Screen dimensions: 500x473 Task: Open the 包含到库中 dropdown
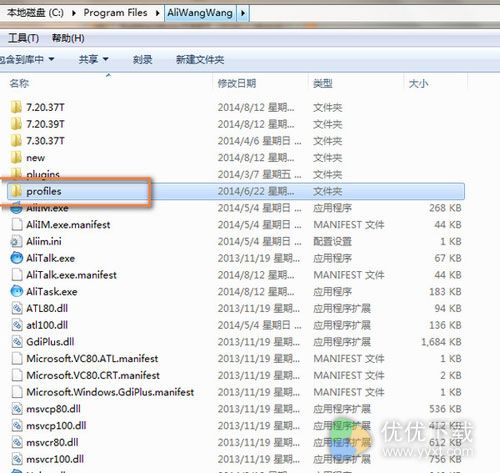27,59
